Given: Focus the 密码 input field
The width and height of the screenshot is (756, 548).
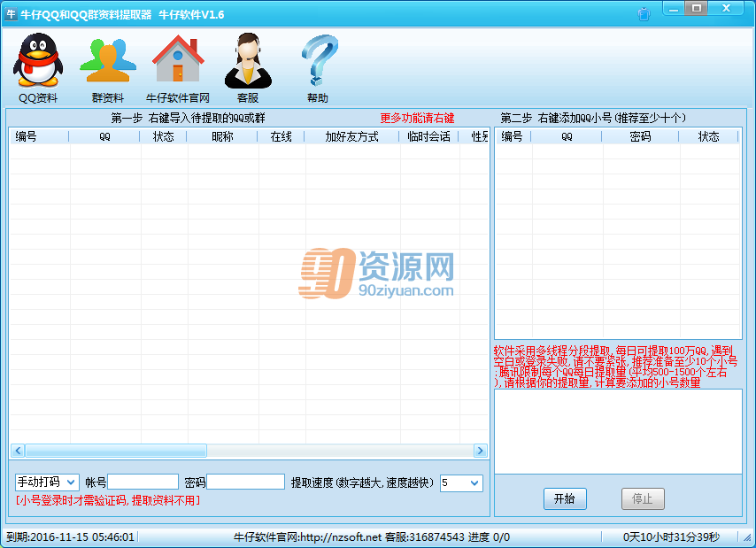Looking at the screenshot, I should [245, 482].
